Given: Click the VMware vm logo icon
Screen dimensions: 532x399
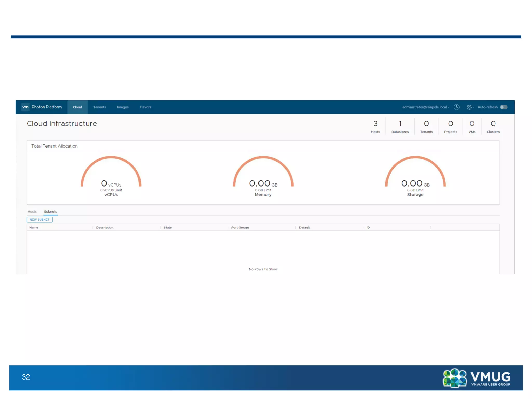Looking at the screenshot, I should 25,107.
